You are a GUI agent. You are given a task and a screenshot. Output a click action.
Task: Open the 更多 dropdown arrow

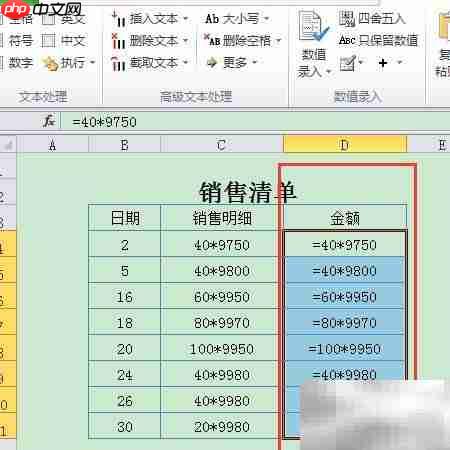point(255,62)
